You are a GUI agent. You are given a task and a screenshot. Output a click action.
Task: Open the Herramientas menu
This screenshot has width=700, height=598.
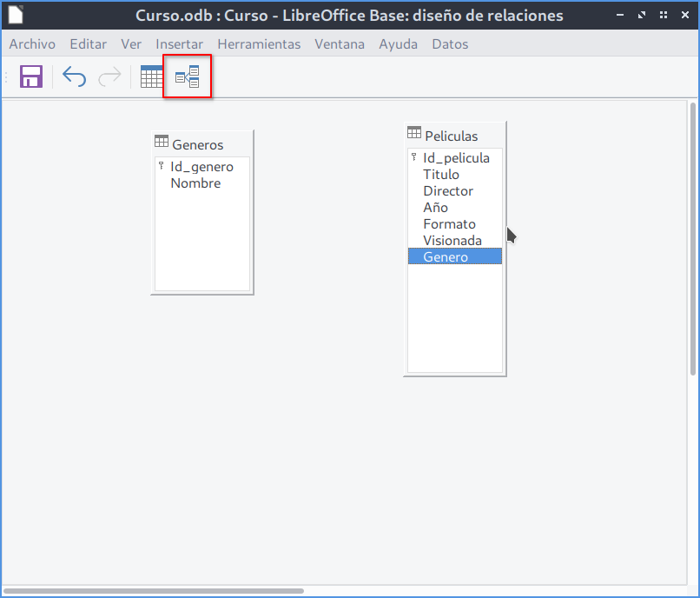pyautogui.click(x=259, y=43)
